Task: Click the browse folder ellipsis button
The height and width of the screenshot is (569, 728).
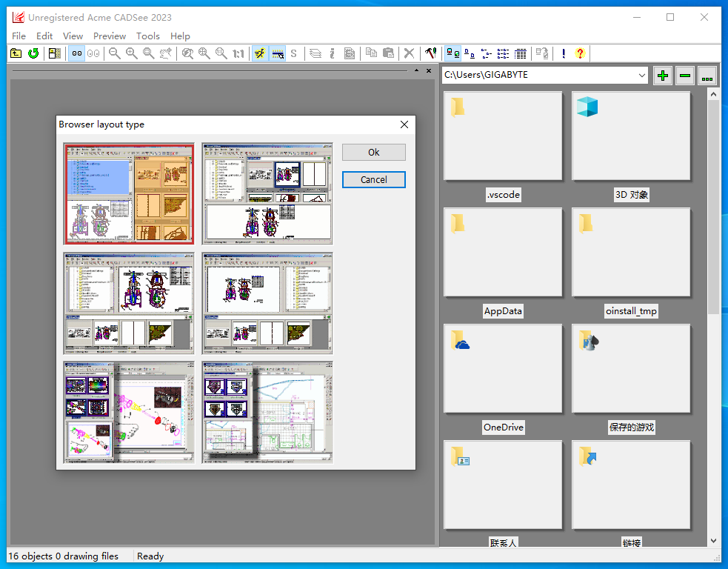Action: pos(707,76)
